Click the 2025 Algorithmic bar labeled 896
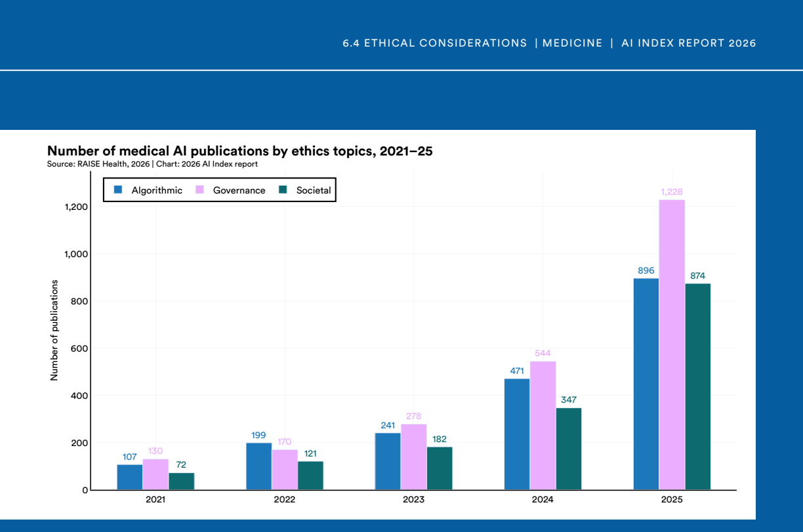The width and height of the screenshot is (803, 532). tap(646, 384)
